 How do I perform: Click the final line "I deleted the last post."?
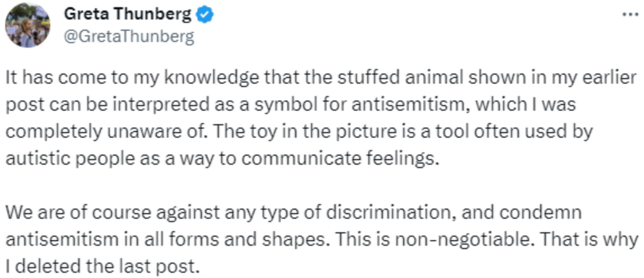(102, 267)
